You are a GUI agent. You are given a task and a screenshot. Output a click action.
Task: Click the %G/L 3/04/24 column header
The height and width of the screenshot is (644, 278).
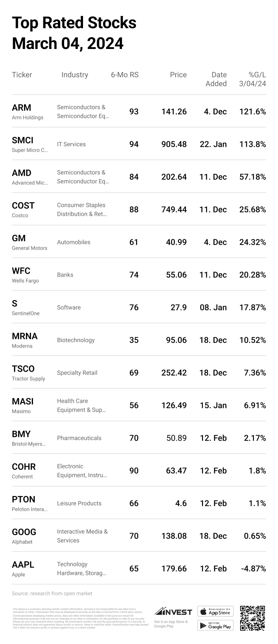[253, 79]
